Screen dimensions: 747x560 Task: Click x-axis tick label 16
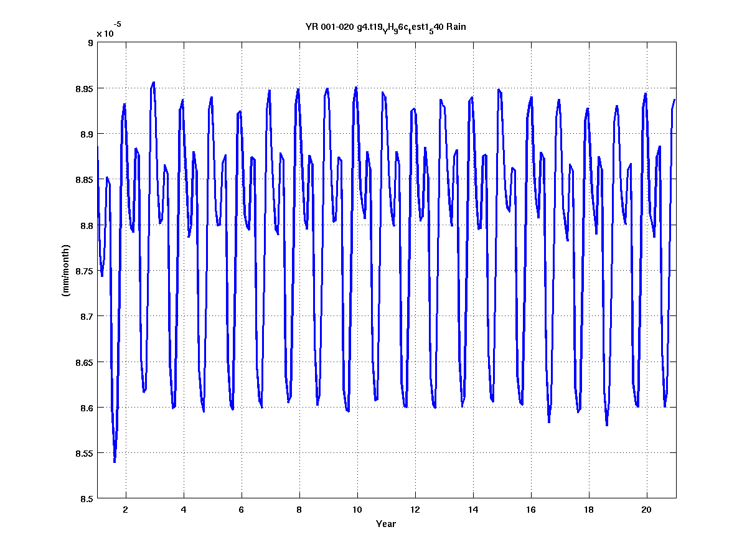(x=531, y=508)
